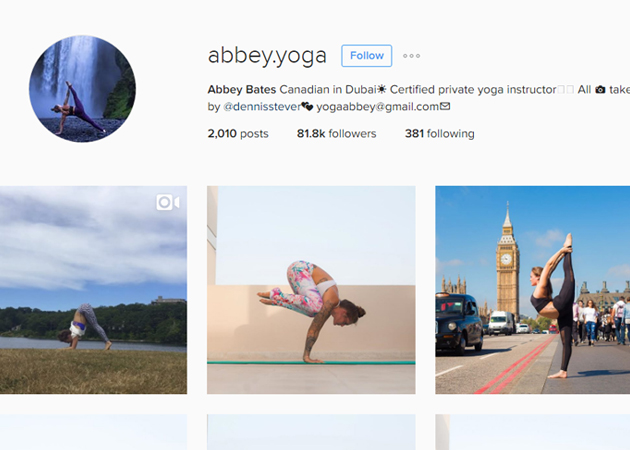Click the video camera icon on first post
This screenshot has width=630, height=450.
[168, 202]
